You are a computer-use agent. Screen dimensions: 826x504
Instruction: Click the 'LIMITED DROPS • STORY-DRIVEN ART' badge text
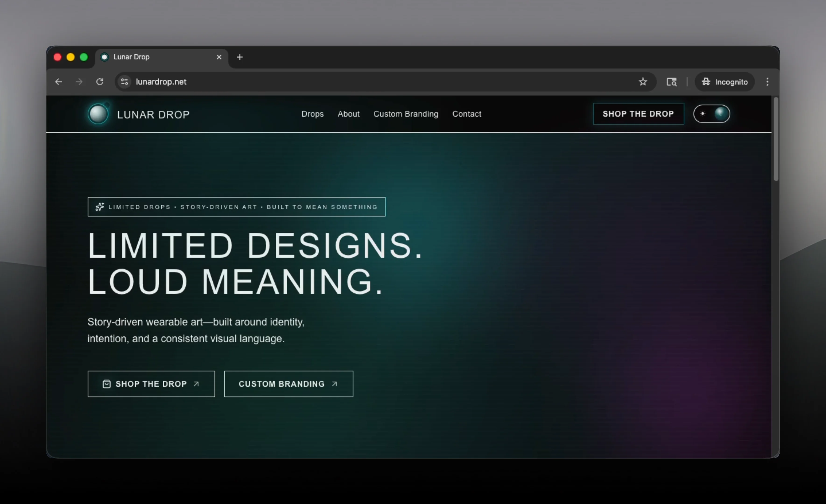click(243, 207)
